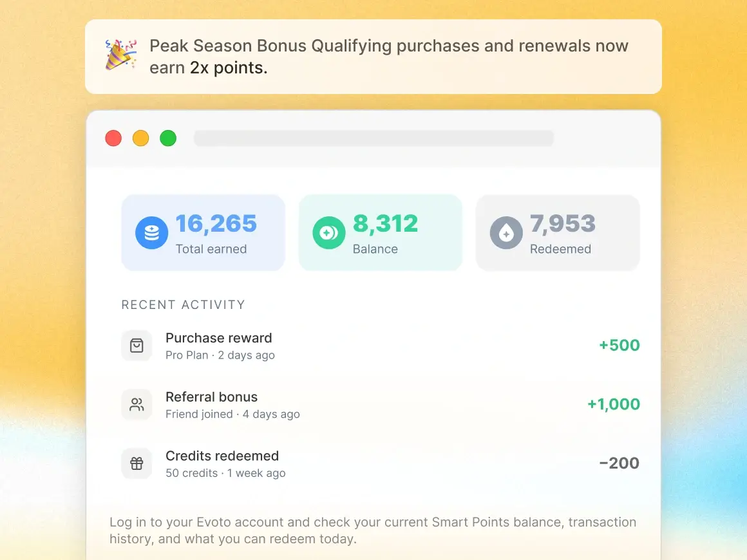Click the shopping bag Purchase reward icon
Screen dimensions: 747x560
[x=137, y=345]
